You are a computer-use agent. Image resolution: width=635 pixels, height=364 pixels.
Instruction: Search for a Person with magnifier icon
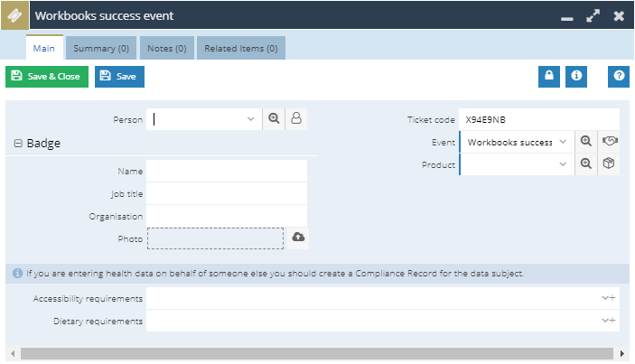274,119
